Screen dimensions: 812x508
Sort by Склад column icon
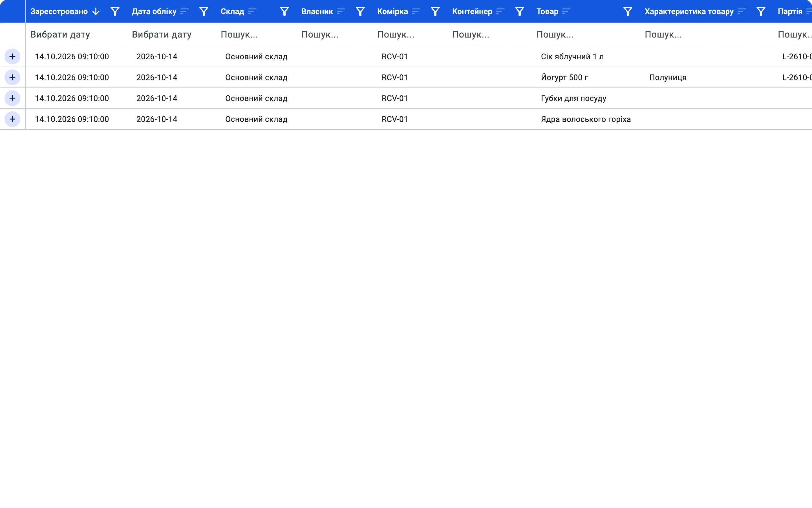(252, 11)
